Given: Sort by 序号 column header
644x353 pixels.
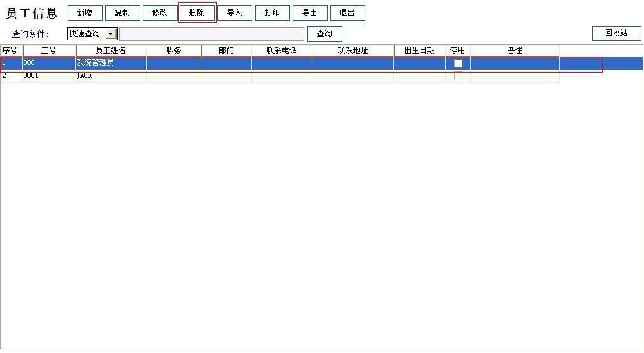Looking at the screenshot, I should [x=12, y=50].
